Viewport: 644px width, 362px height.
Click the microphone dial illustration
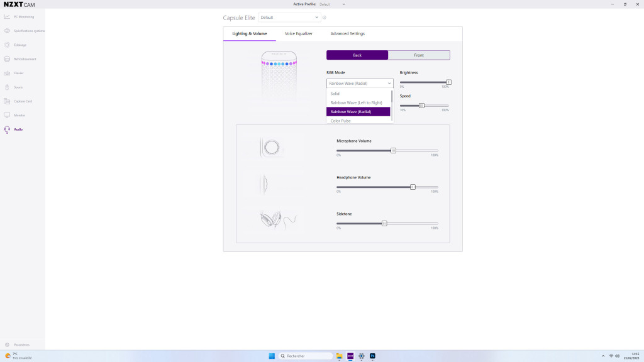pos(272,147)
